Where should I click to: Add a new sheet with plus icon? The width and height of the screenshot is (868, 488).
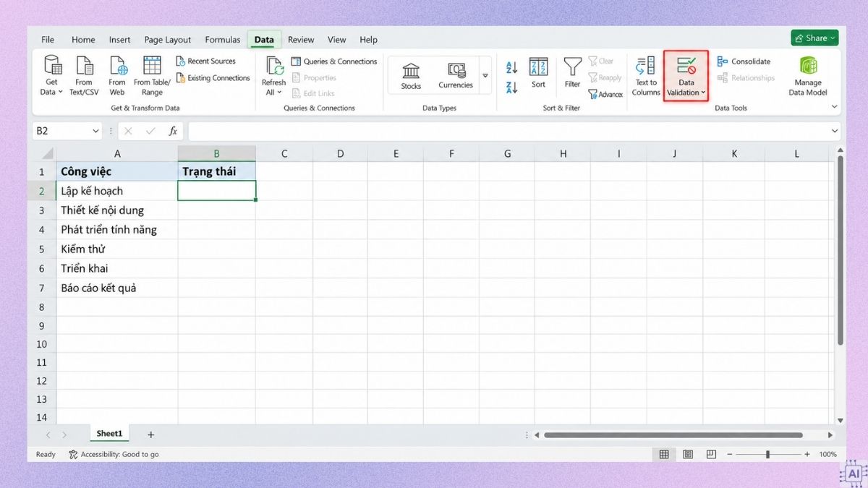(150, 435)
